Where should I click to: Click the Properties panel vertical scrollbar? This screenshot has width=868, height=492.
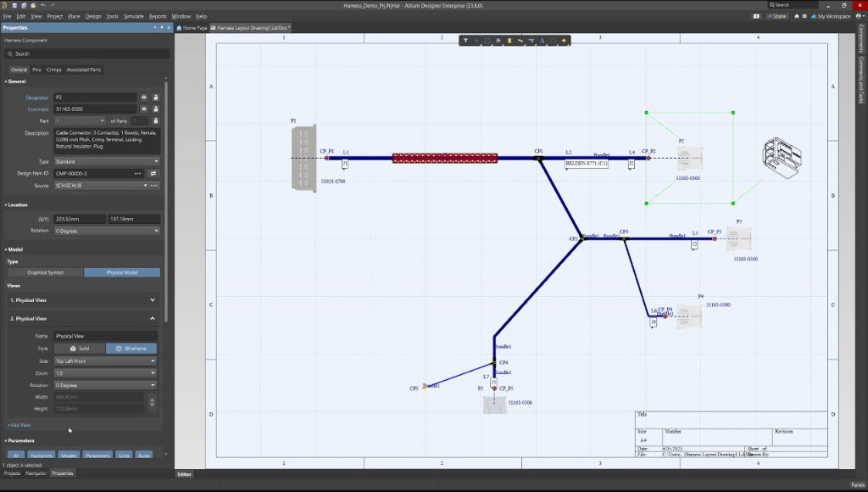[165, 202]
